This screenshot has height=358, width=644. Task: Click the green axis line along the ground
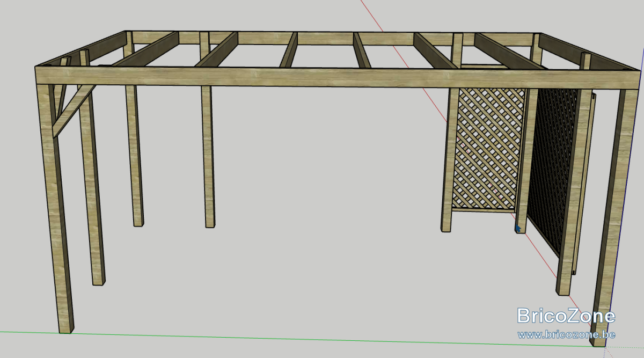303,338
